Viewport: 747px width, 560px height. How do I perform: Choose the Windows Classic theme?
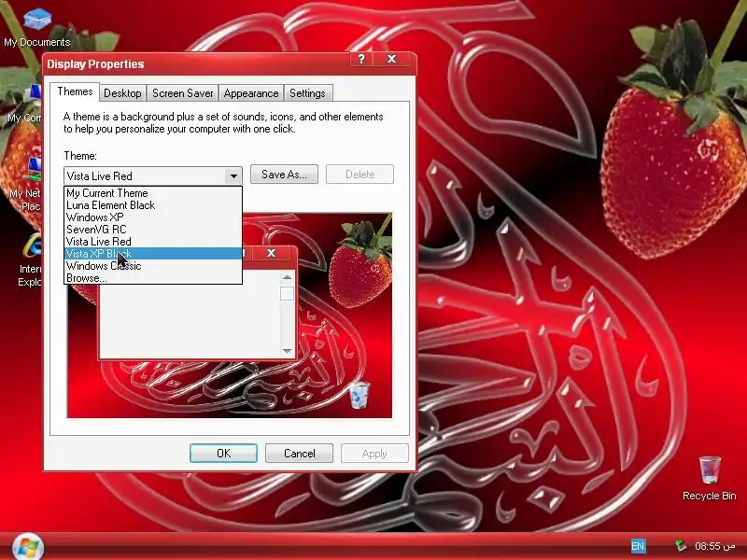pos(153,266)
